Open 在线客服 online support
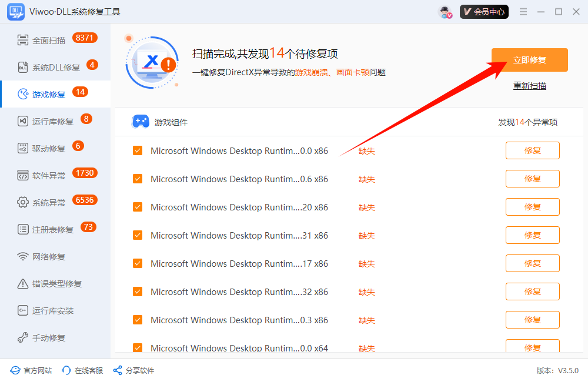Viewport: 588px width, 382px height. [82, 371]
